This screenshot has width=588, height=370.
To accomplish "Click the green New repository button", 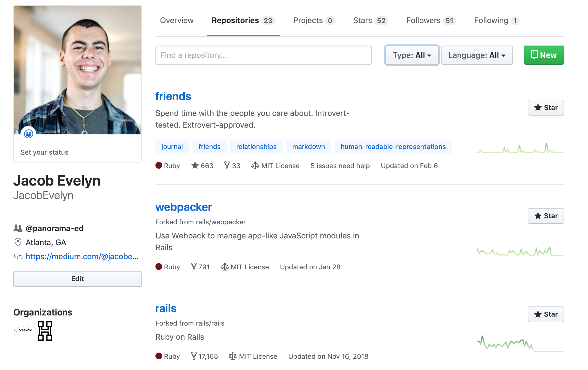I will point(544,55).
